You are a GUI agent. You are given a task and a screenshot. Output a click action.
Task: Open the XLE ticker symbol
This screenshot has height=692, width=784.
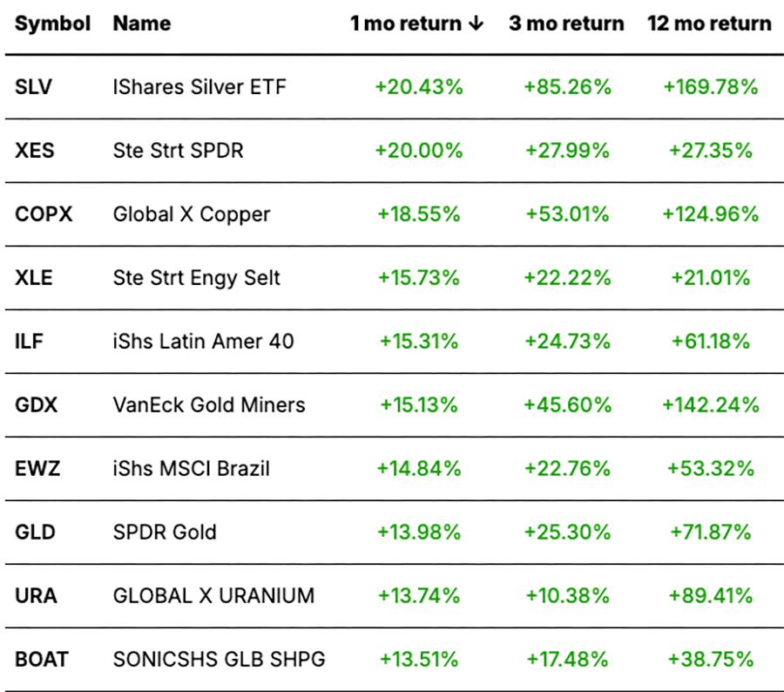34,278
